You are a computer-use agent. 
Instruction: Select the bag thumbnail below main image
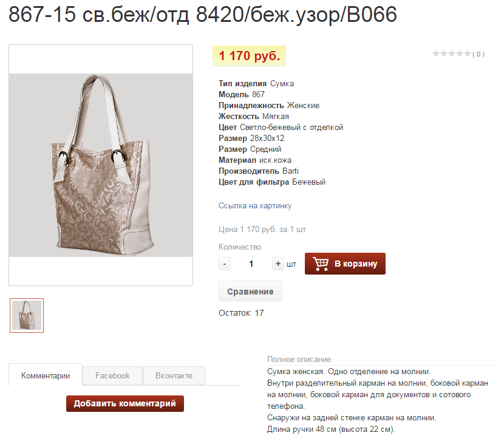(27, 315)
